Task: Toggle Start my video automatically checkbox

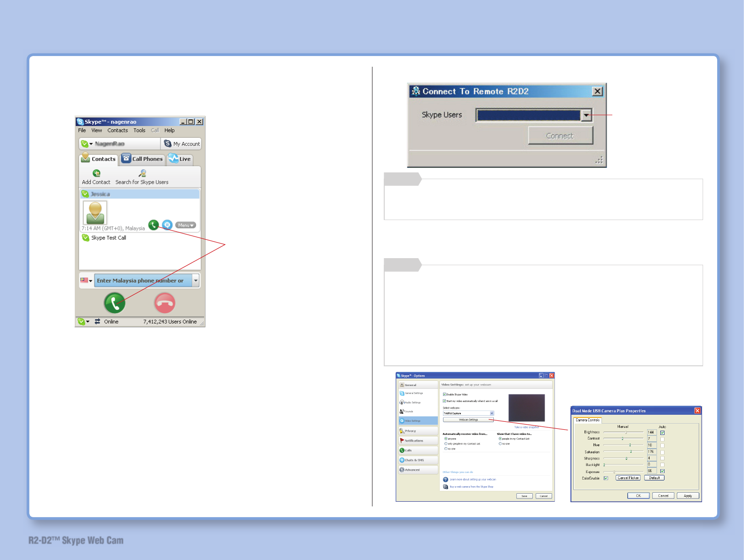Action: coord(444,401)
